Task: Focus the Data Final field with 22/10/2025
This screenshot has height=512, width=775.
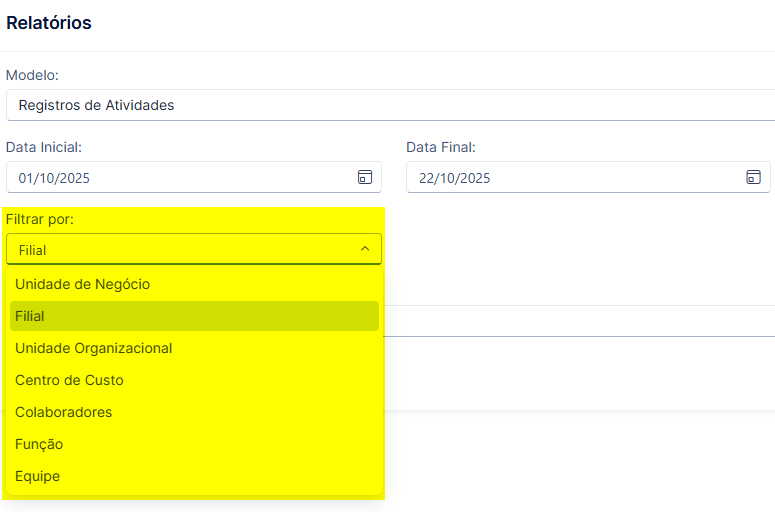Action: (x=588, y=177)
